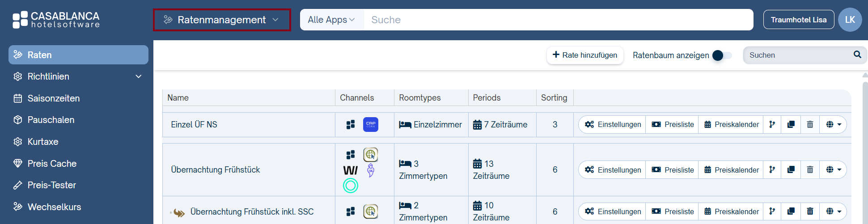868x224 pixels.
Task: Click the duplicate icon for Übernachtung Frühstück
Action: 791,170
